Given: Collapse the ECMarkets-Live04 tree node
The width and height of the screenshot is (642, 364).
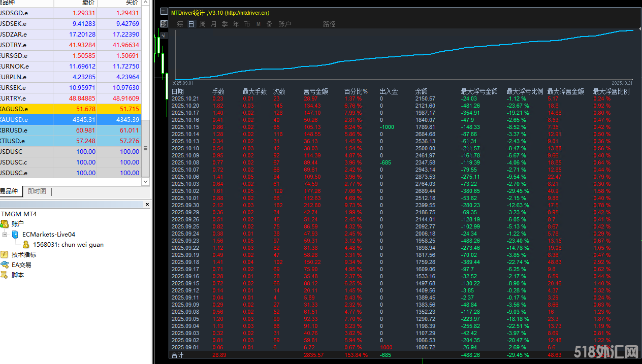Looking at the screenshot, I should 5,235.
